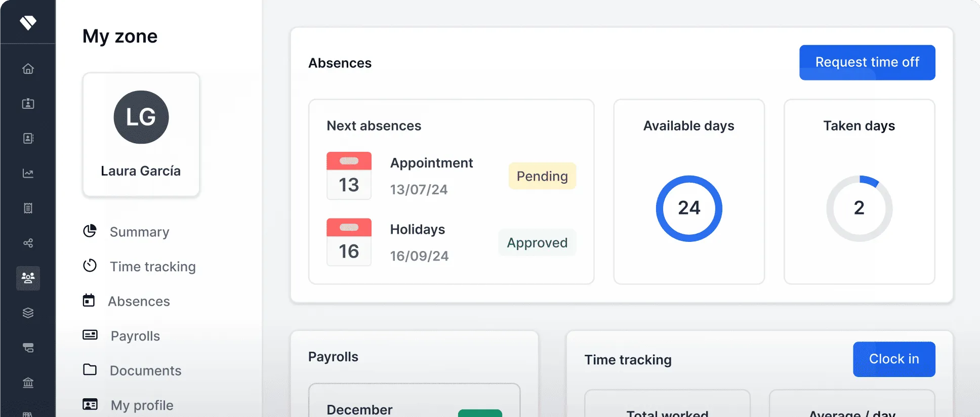Image resolution: width=980 pixels, height=417 pixels.
Task: Click the calendar icon showing 13
Action: pyautogui.click(x=349, y=176)
